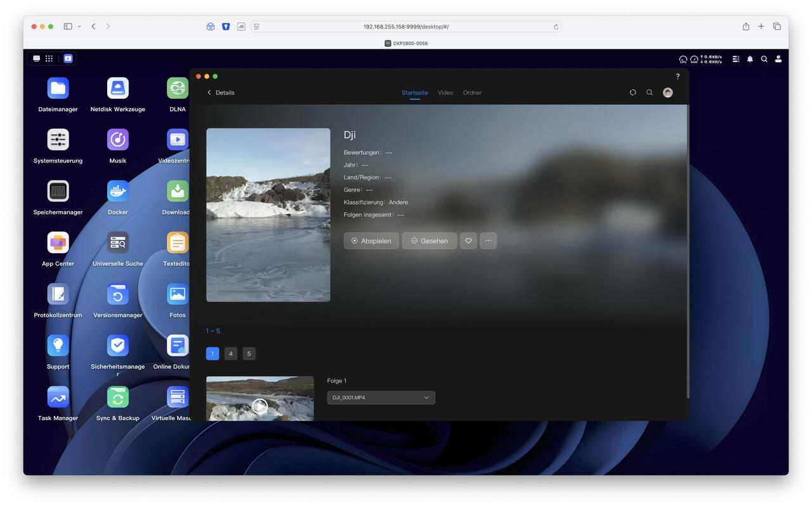Select episode 1 button

[x=213, y=354]
